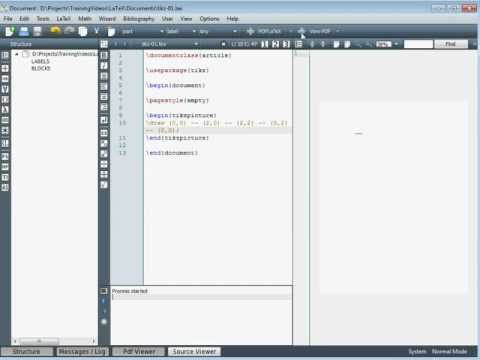Click the Cut scissors icon in the toolbar

click(96, 31)
